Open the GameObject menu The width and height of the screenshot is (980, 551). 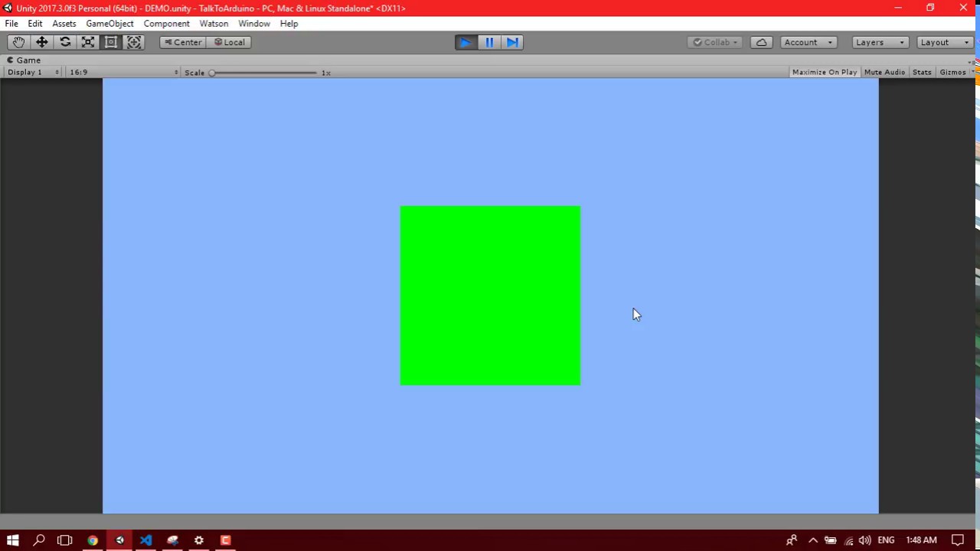[x=109, y=24]
